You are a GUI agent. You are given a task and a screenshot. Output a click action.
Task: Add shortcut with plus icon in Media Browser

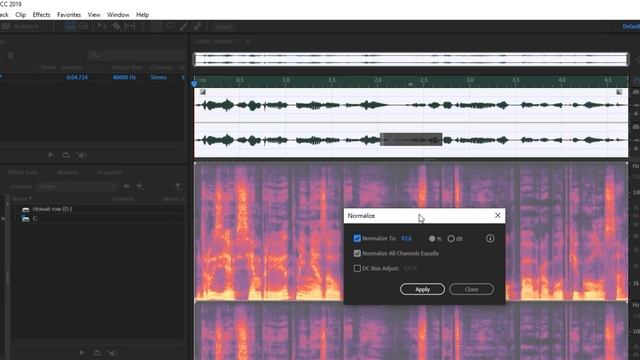pos(140,186)
